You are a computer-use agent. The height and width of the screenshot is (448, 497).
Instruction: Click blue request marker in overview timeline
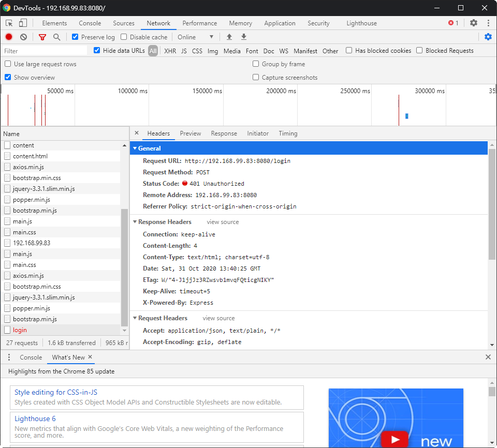coord(407,116)
